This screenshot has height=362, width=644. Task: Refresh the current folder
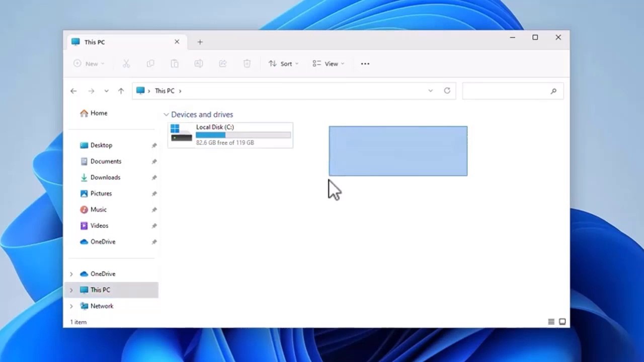tap(447, 90)
